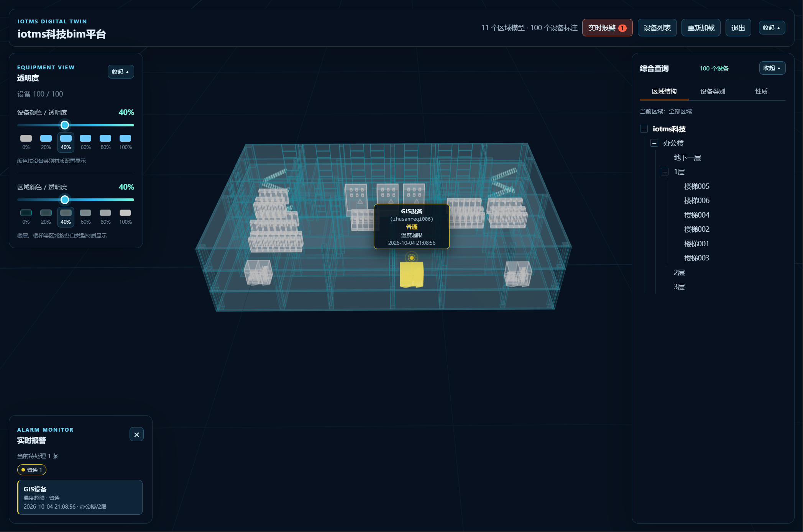The height and width of the screenshot is (532, 803).
Task: Select 楼梯006 in region tree
Action: [696, 200]
